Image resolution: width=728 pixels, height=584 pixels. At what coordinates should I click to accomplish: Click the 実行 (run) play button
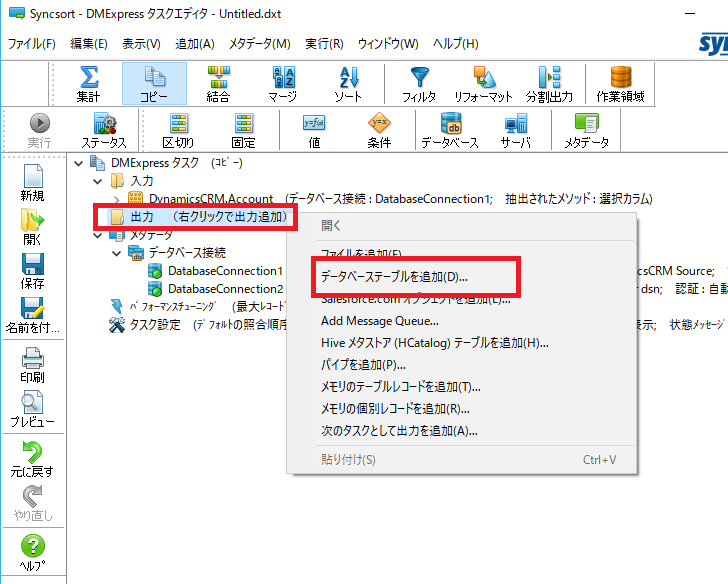coord(39,130)
